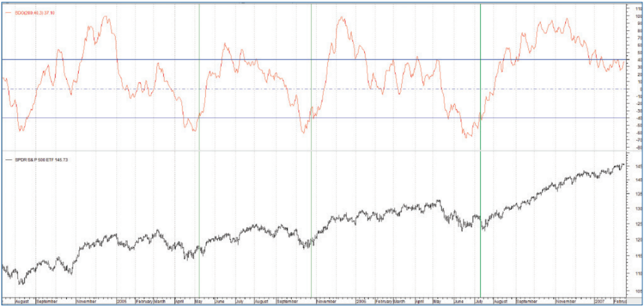Click the last price bar at chart's right edge
The width and height of the screenshot is (644, 307).
coord(624,165)
